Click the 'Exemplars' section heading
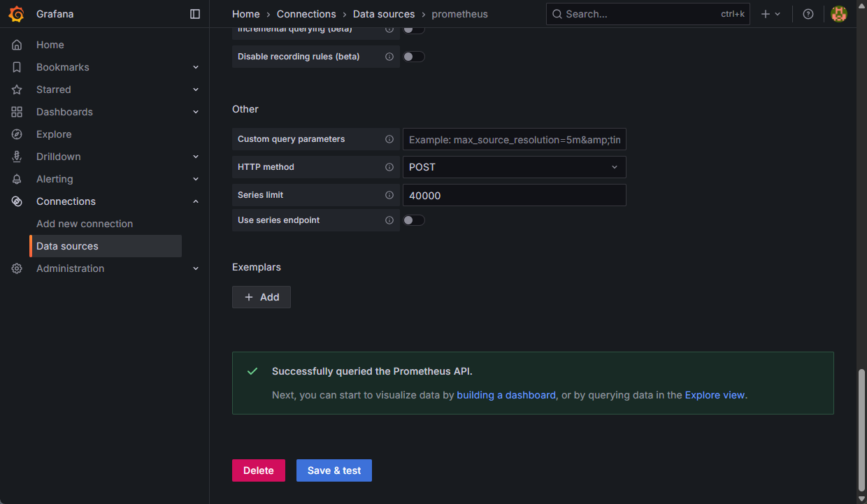The image size is (867, 504). pos(257,267)
